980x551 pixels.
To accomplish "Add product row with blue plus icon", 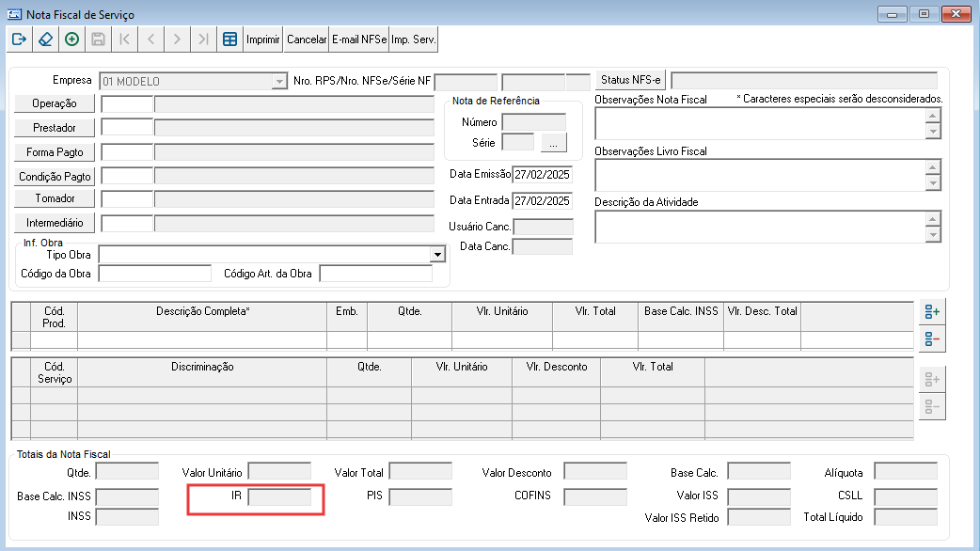I will (932, 311).
